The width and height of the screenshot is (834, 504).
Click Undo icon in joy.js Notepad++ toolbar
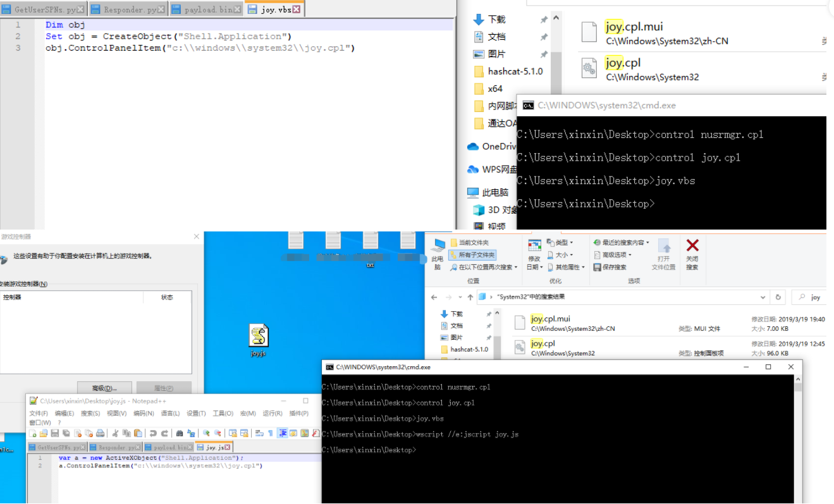click(x=153, y=433)
